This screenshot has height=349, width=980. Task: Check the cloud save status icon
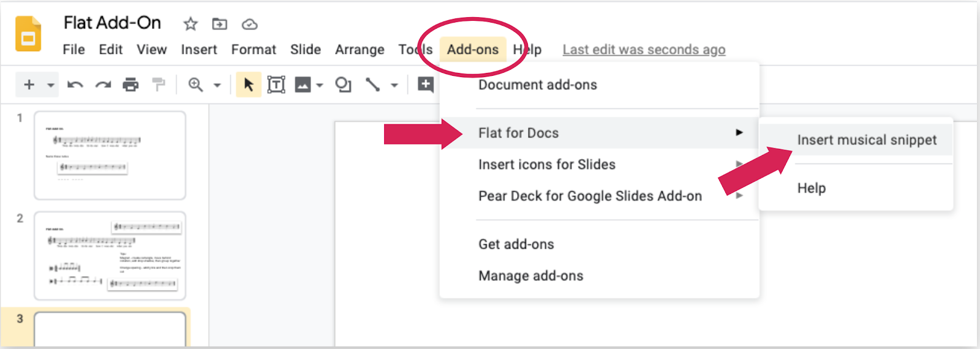tap(249, 24)
